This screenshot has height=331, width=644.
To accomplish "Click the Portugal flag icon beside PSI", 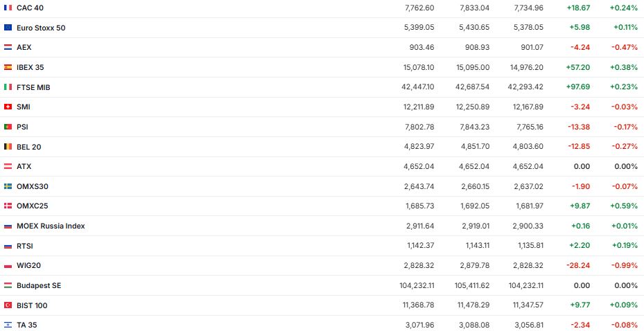I will pyautogui.click(x=8, y=127).
